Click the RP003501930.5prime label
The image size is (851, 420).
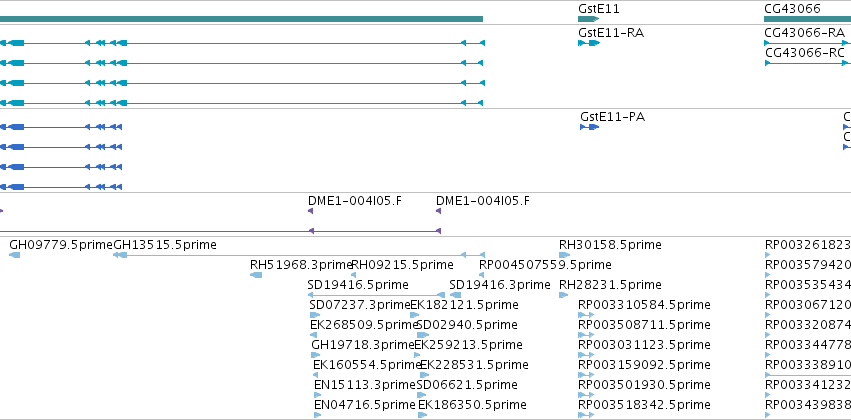pos(644,385)
